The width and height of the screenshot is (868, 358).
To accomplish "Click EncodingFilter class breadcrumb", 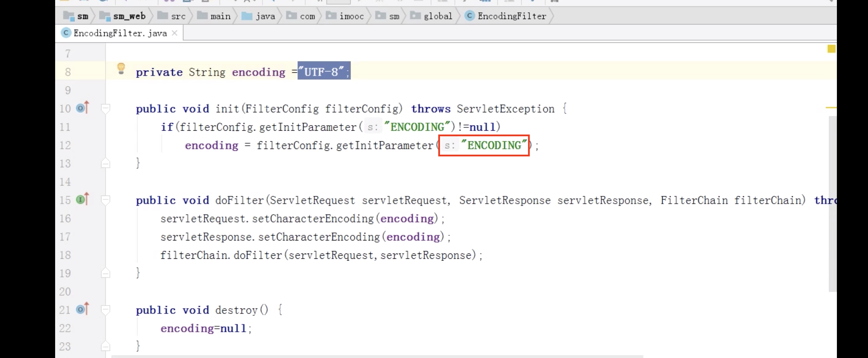I will [506, 16].
